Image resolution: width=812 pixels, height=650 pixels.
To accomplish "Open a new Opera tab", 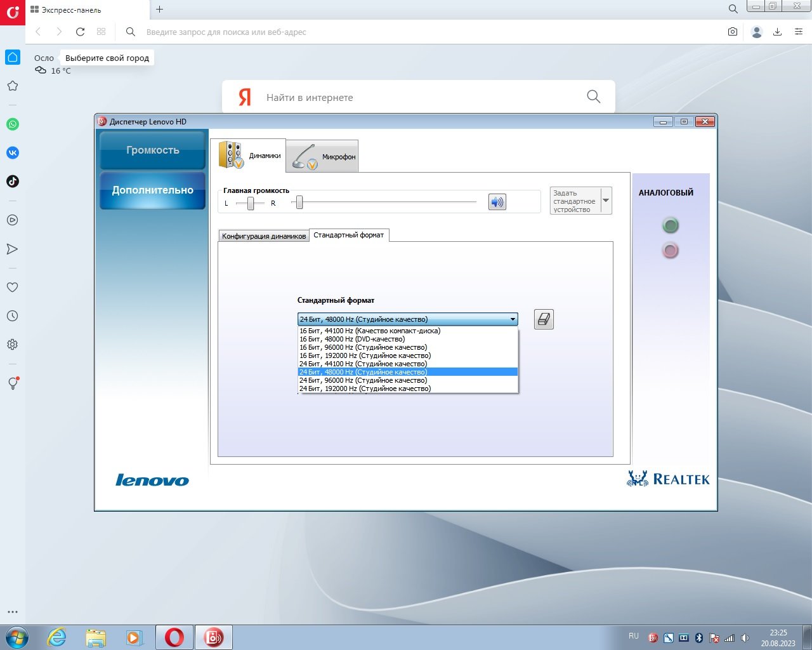I will (x=160, y=9).
